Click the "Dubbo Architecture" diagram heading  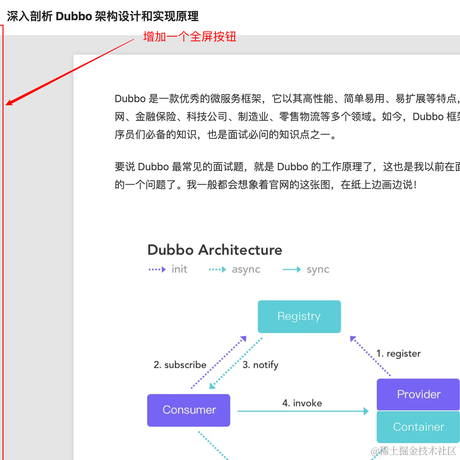tap(215, 250)
